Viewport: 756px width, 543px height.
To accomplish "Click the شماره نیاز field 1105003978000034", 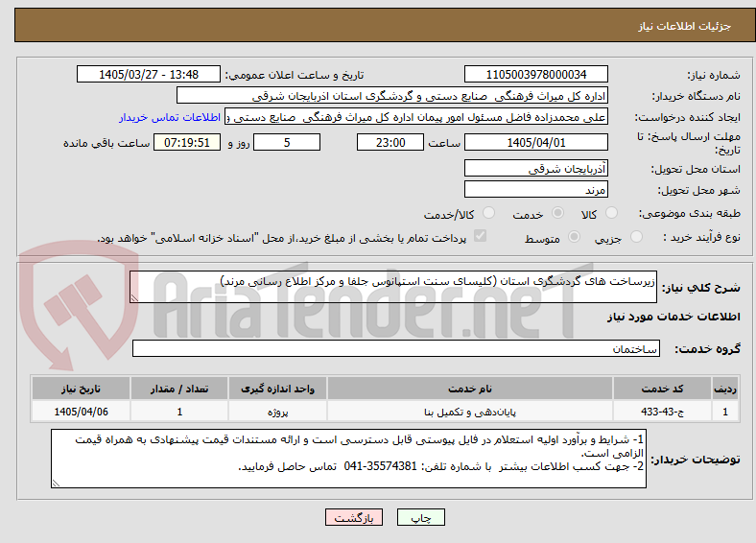I will click(x=535, y=74).
